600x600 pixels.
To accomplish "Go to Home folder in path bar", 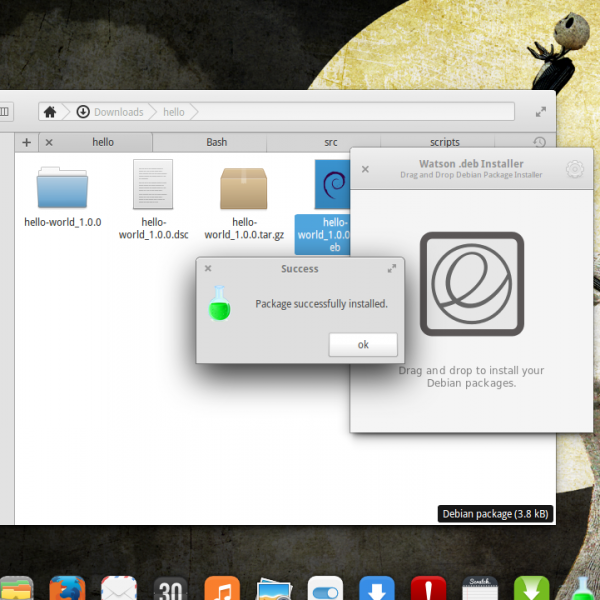I will pos(49,112).
